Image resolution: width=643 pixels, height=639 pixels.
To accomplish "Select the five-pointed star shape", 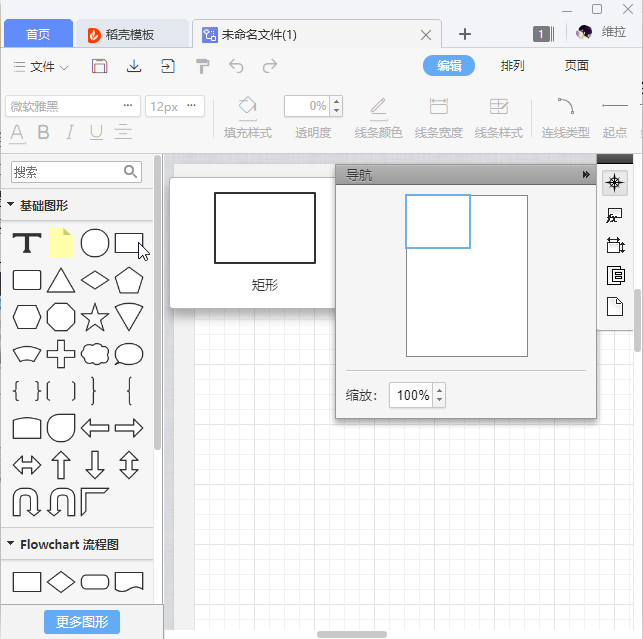I will coord(95,317).
